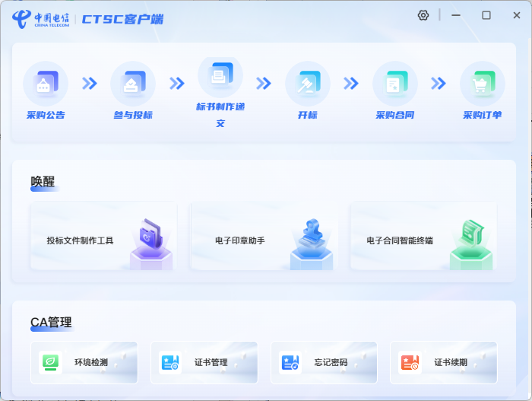
Task: Click the China Telecom logo
Action: click(41, 18)
